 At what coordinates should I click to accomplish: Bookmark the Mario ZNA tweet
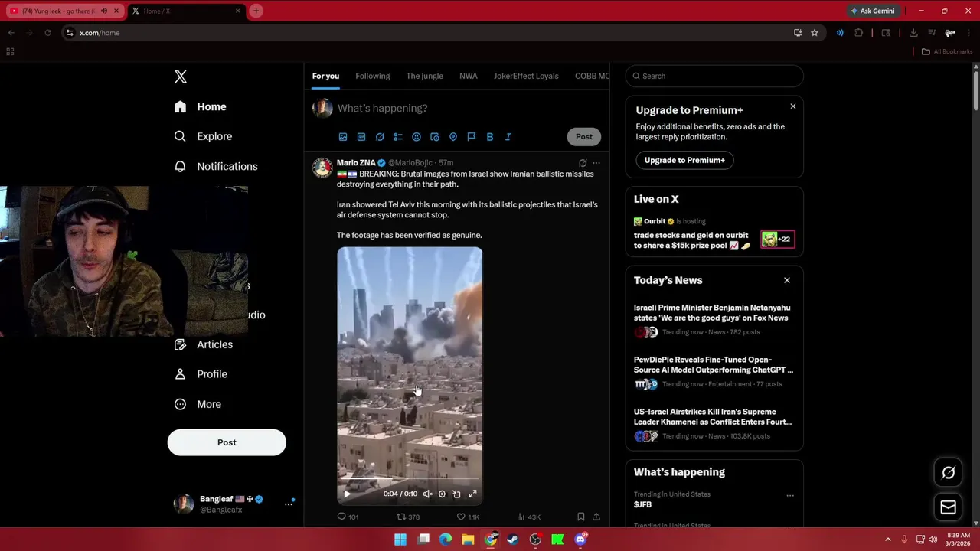[x=581, y=517]
